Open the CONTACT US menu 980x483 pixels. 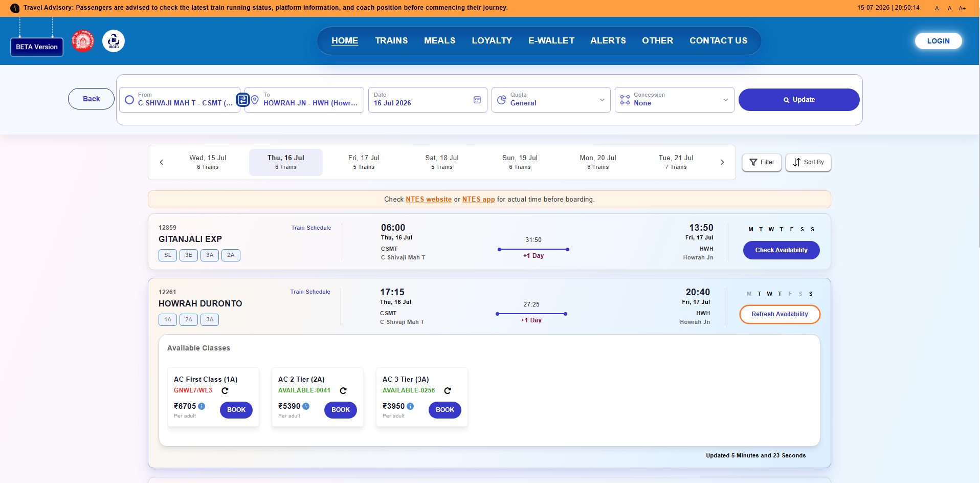coord(719,40)
